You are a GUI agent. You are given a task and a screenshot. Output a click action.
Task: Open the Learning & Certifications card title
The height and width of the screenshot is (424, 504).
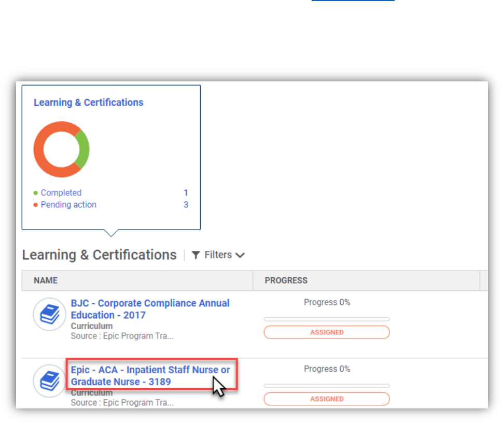point(88,102)
